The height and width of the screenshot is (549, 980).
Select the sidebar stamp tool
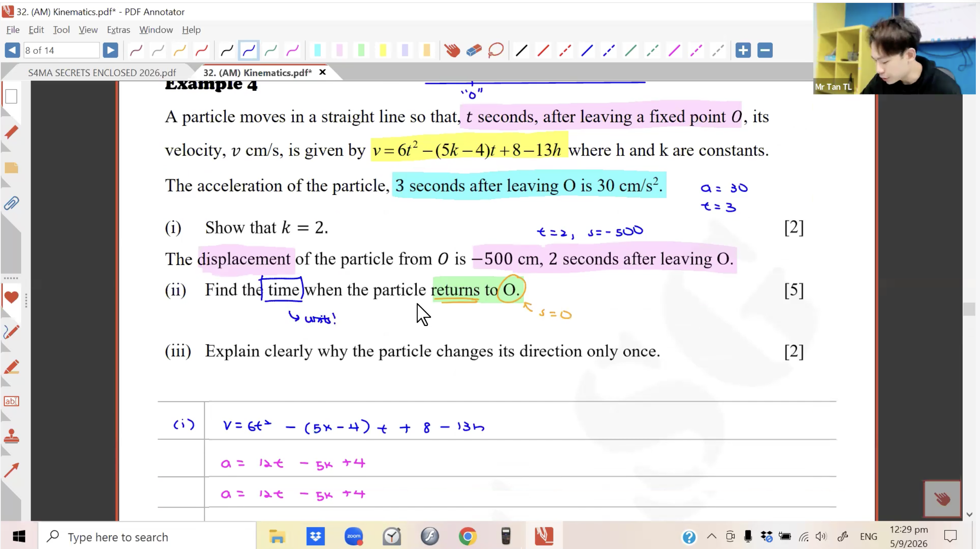point(11,436)
